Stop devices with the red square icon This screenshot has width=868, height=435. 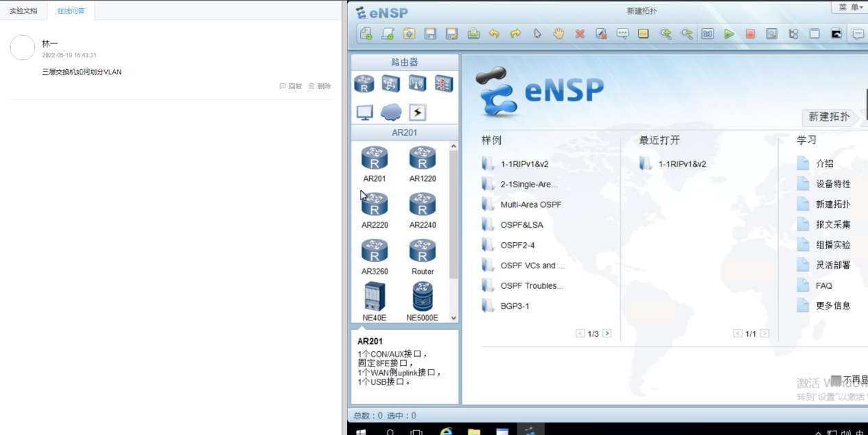click(x=750, y=34)
